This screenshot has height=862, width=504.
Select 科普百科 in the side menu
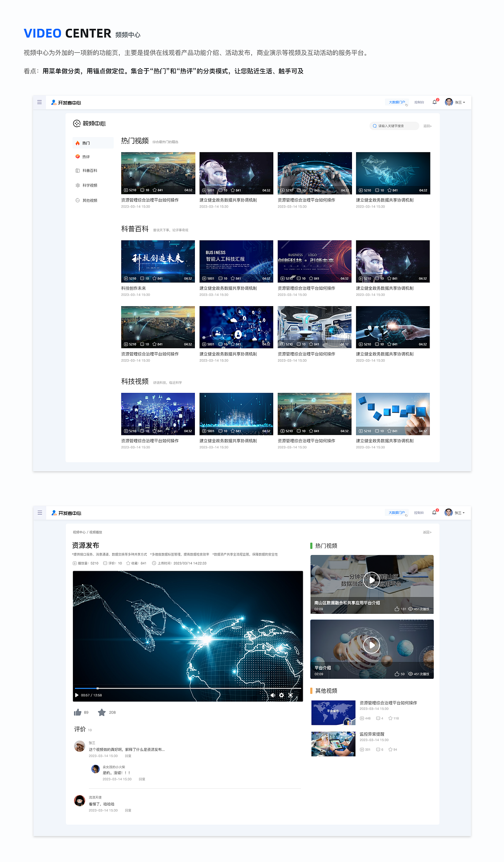pos(90,171)
